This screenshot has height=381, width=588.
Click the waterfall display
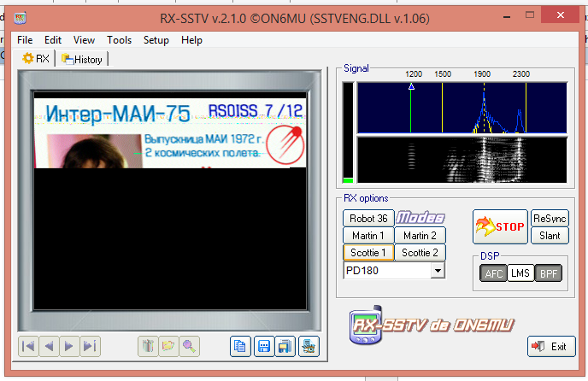pyautogui.click(x=462, y=160)
